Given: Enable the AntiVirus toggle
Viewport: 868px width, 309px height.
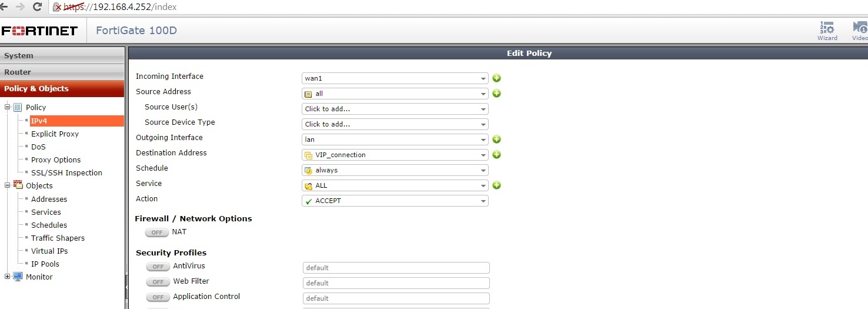Looking at the screenshot, I should point(158,267).
